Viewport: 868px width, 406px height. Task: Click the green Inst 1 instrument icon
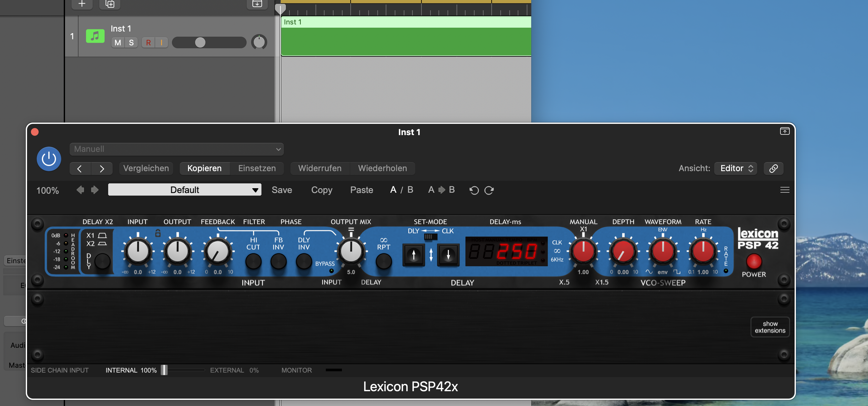click(x=95, y=36)
